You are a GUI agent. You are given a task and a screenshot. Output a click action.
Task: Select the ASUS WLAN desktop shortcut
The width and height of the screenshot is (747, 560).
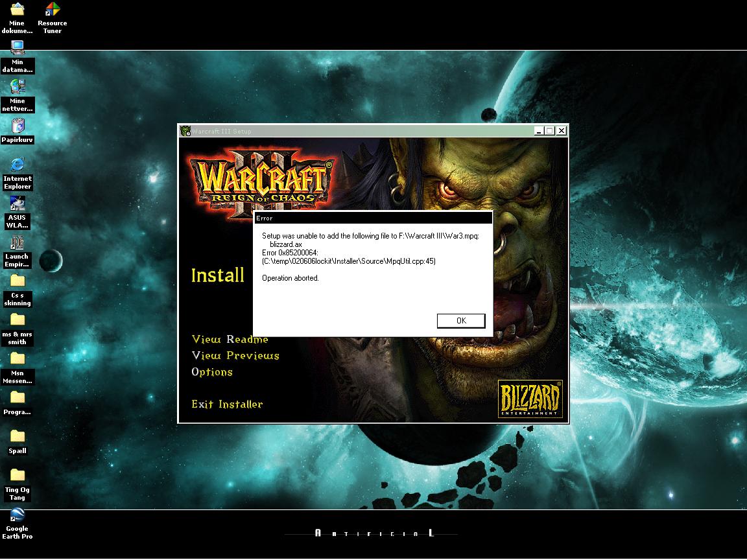18,213
